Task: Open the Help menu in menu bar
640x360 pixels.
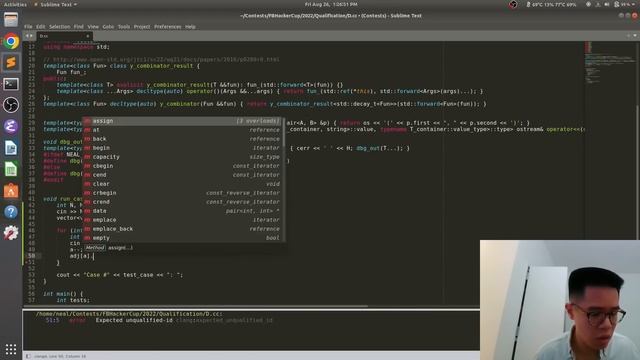Action: click(190, 27)
